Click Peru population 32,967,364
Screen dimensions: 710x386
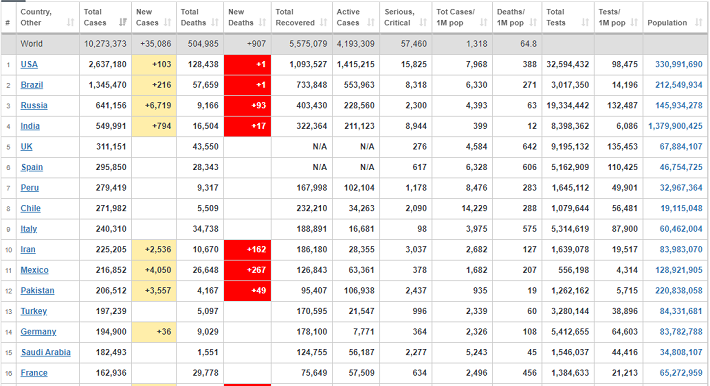(681, 188)
